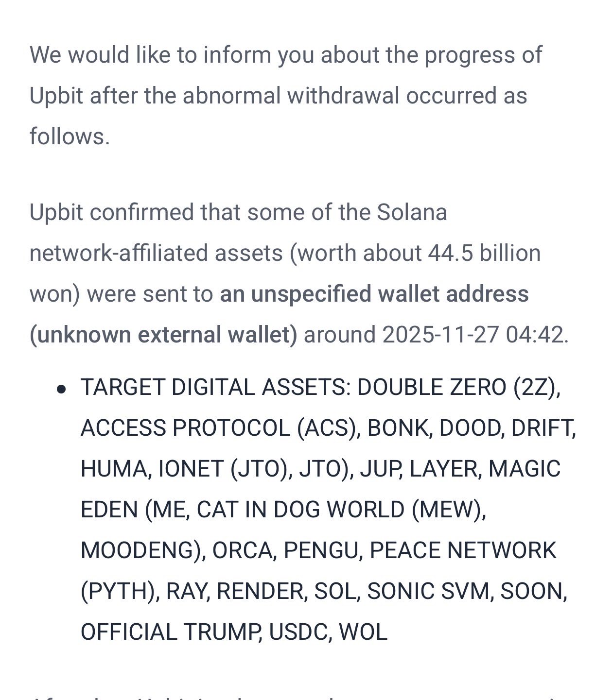Screen dimensions: 595x700
Task: Click the timestamp 2025-11-27 04:42
Action: tap(474, 335)
